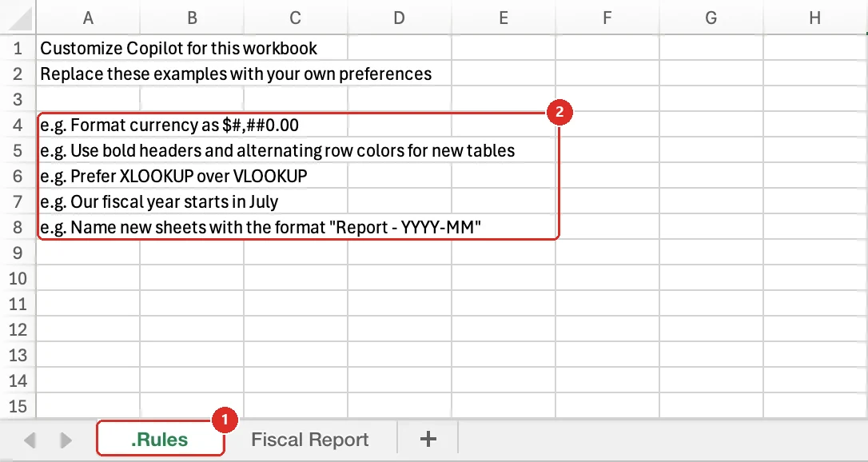Select empty cell D13
This screenshot has width=868, height=462.
(x=399, y=355)
